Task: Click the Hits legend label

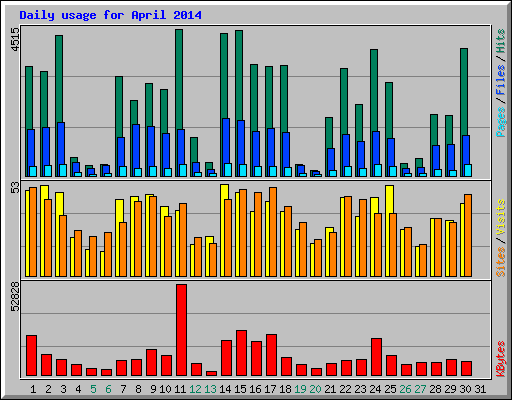Action: [501, 41]
